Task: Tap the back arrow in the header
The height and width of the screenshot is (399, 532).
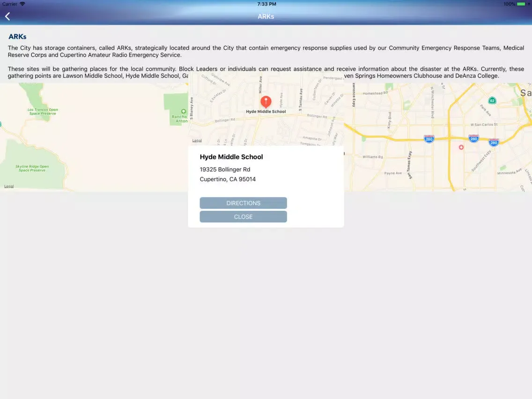Action: pos(7,16)
